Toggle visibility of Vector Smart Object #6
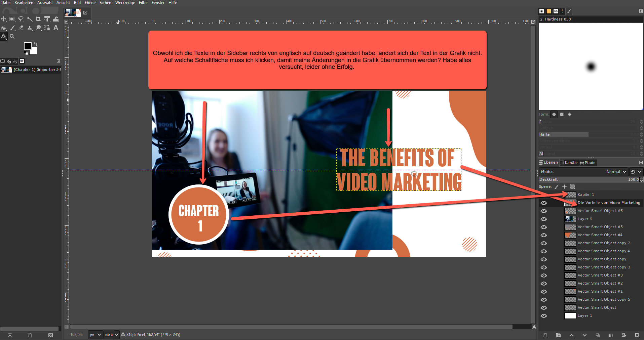644x340 pixels. (x=544, y=211)
